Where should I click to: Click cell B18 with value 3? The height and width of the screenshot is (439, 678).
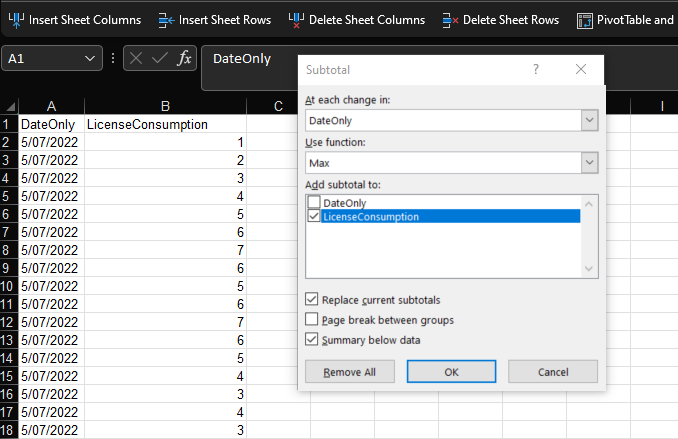tap(165, 430)
